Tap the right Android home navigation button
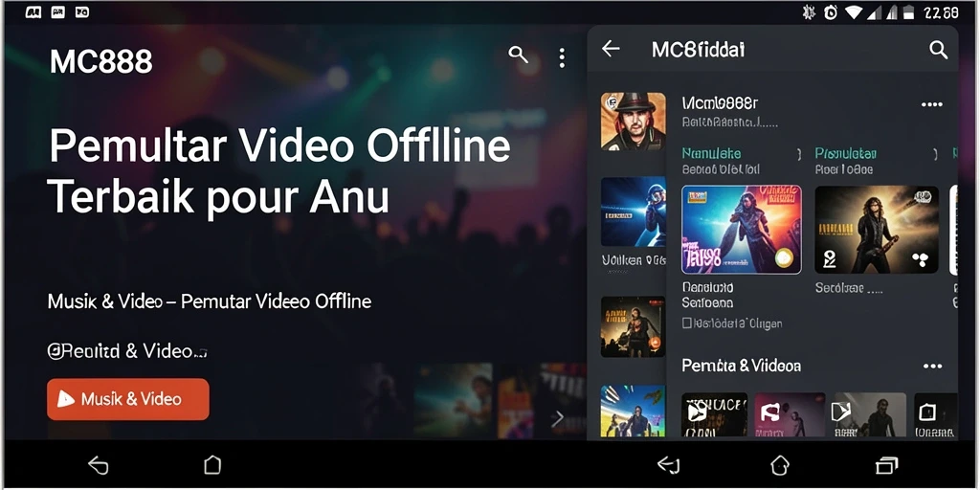 pos(780,465)
